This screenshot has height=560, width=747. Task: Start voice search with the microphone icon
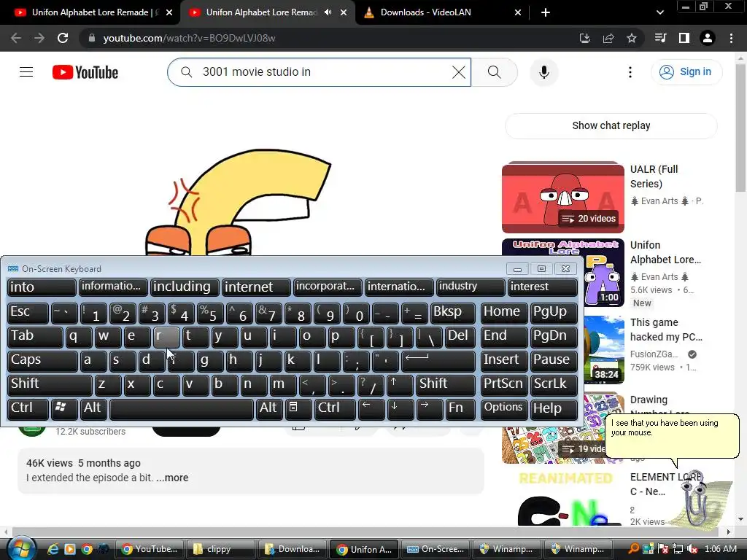(543, 72)
